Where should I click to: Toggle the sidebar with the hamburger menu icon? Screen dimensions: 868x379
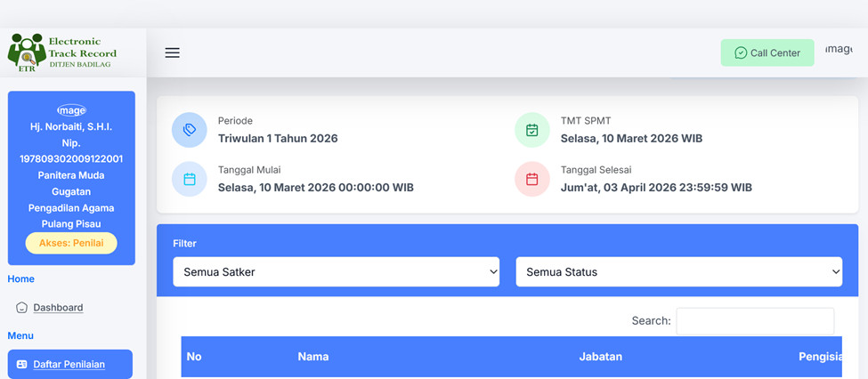click(173, 53)
